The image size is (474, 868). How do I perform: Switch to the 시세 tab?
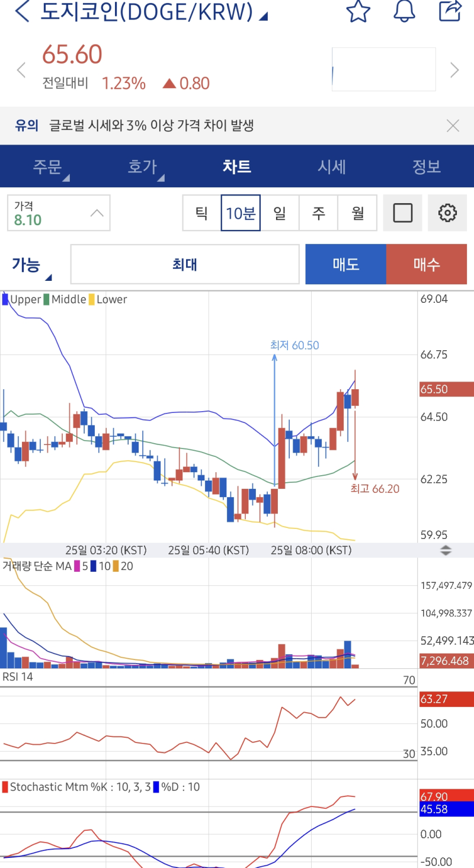[332, 166]
